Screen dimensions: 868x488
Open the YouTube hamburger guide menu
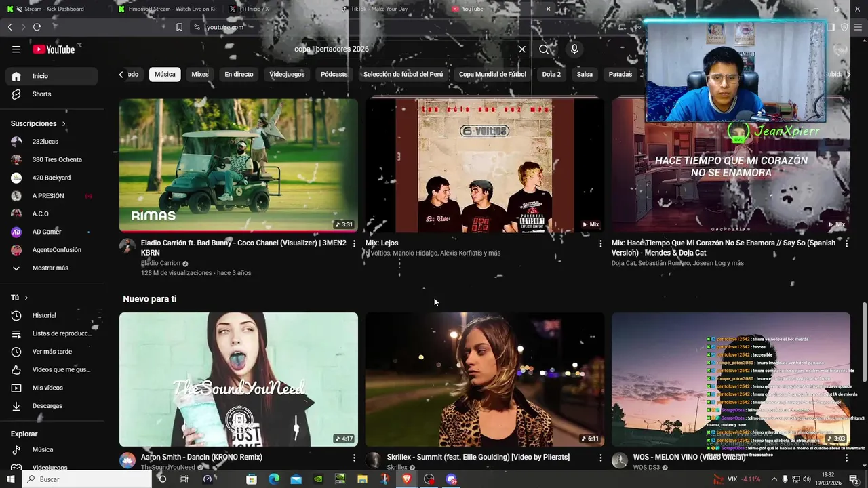[16, 49]
